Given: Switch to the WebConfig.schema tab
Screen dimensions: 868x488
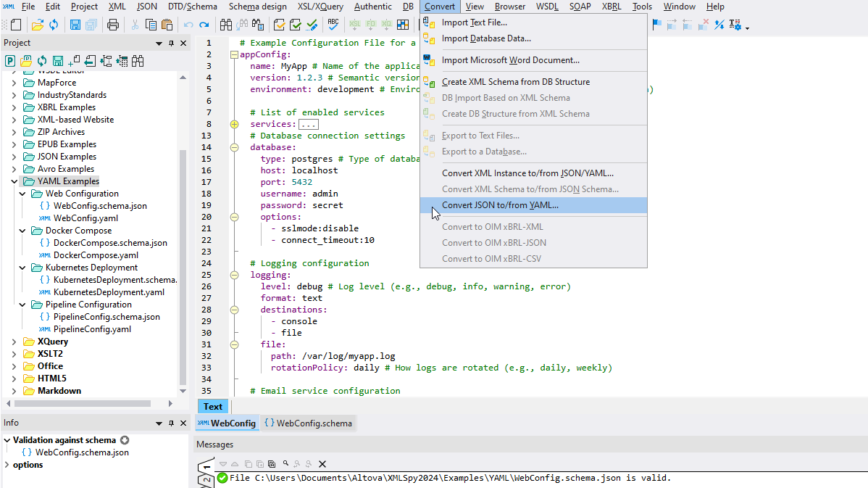Looking at the screenshot, I should click(308, 423).
